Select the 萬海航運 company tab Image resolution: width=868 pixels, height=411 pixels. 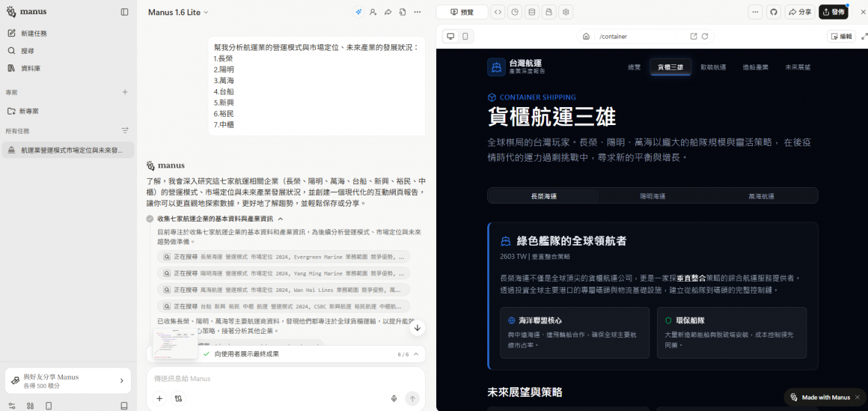click(761, 196)
